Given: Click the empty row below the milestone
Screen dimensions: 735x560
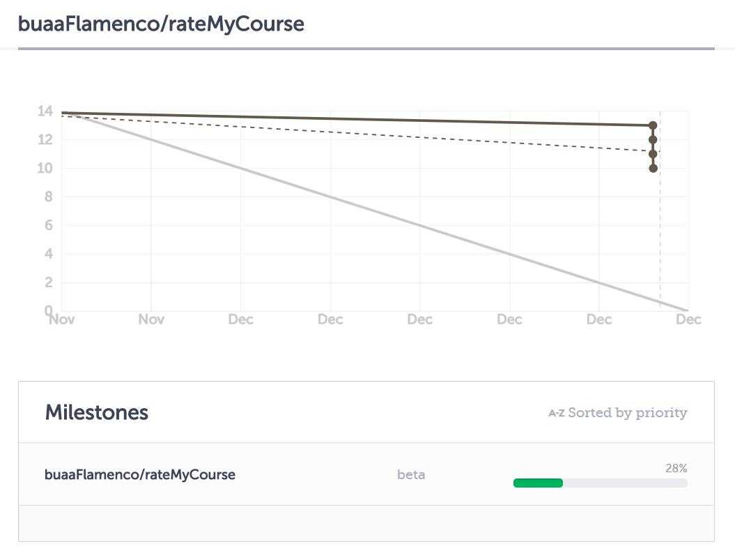Looking at the screenshot, I should click(x=366, y=524).
